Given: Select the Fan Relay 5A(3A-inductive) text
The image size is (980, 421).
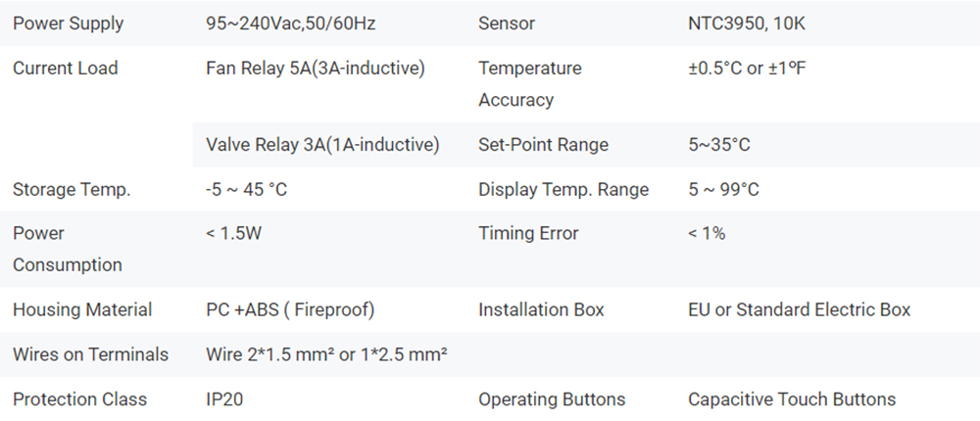Looking at the screenshot, I should click(x=315, y=69).
